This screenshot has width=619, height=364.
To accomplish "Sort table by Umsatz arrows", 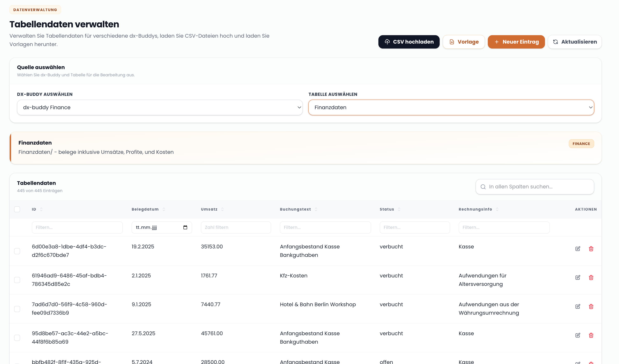I will point(222,209).
